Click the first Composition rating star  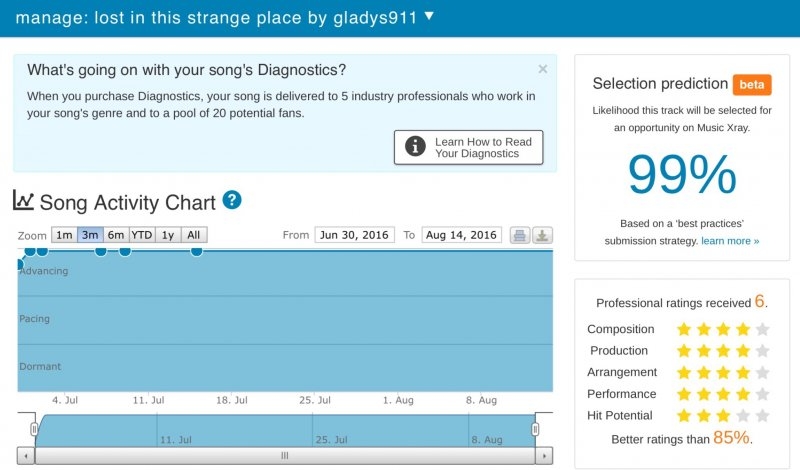(684, 329)
